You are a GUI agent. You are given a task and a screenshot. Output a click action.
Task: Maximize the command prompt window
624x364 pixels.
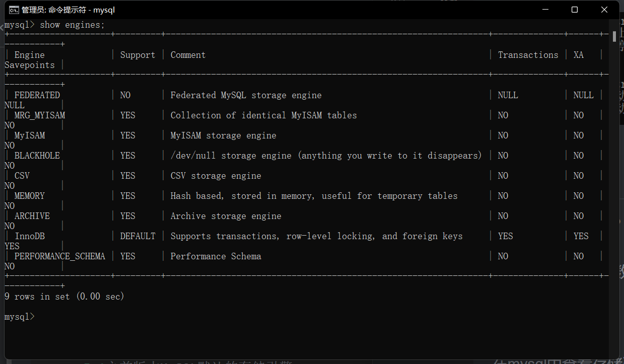tap(575, 10)
